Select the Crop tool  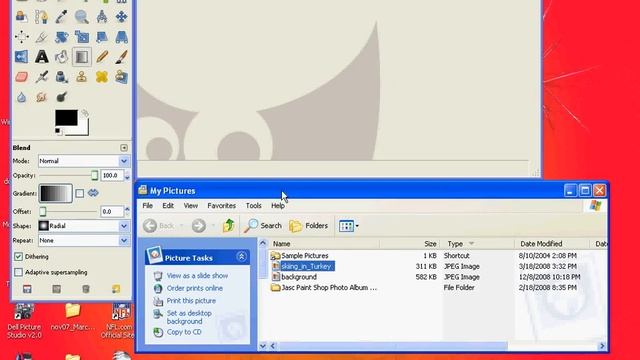42,37
